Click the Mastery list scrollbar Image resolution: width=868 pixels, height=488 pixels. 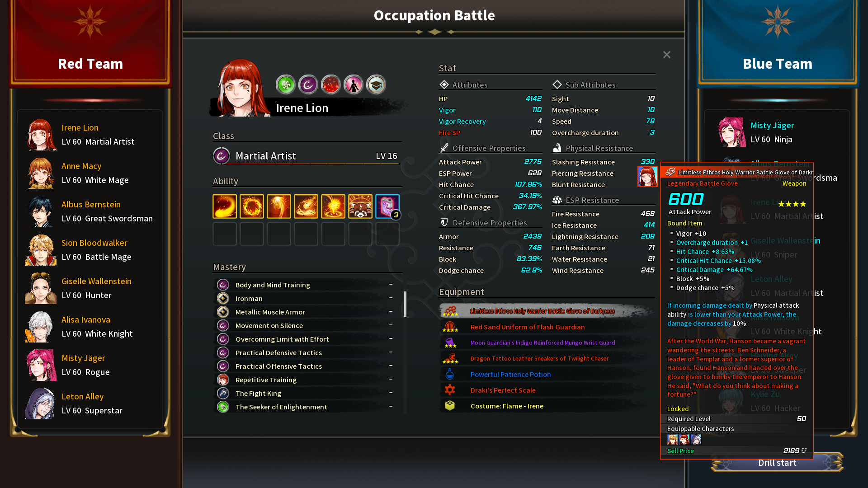click(405, 304)
